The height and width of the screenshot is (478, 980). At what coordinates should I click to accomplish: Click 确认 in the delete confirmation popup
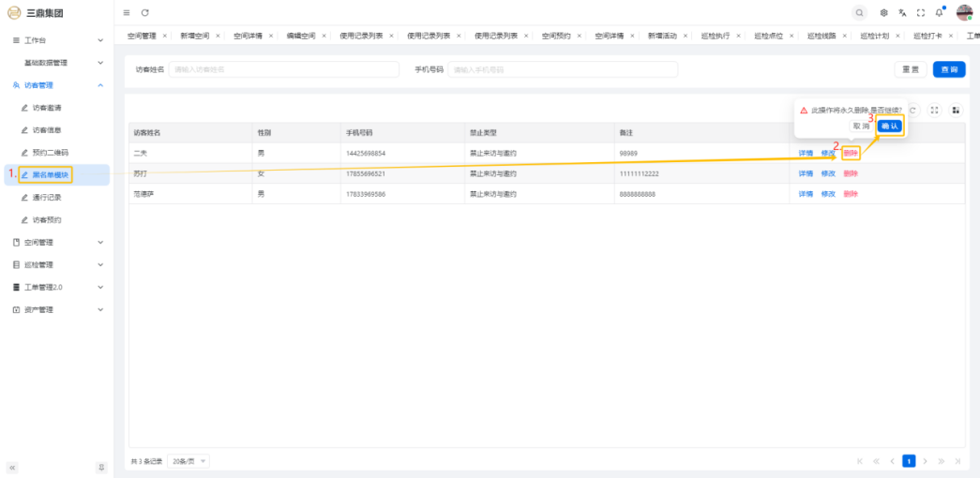point(890,126)
